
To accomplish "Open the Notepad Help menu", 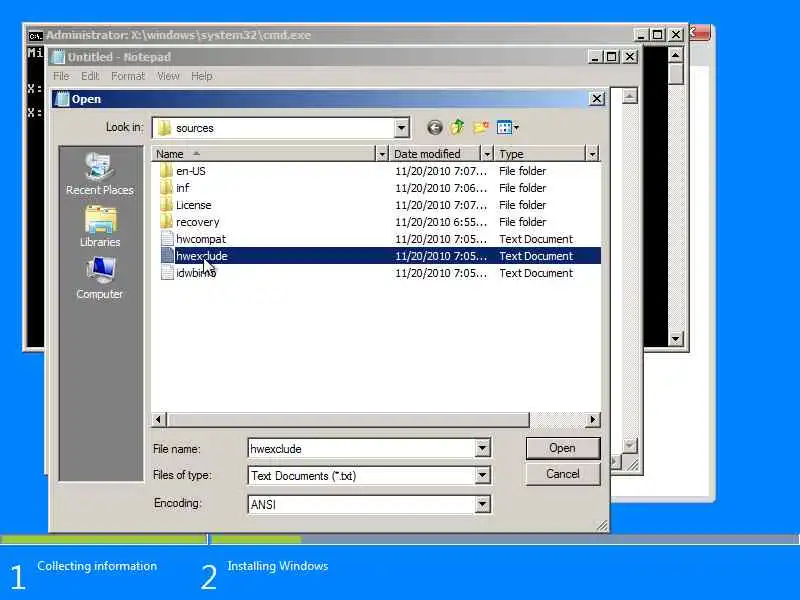I will click(202, 76).
